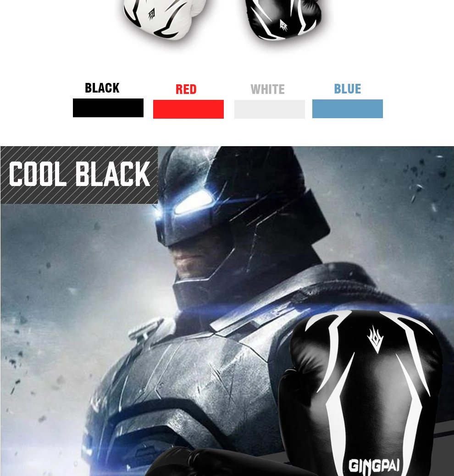Screen dimensions: 454x476
Task: Open the small black boxing glove image
Action: pos(284,19)
